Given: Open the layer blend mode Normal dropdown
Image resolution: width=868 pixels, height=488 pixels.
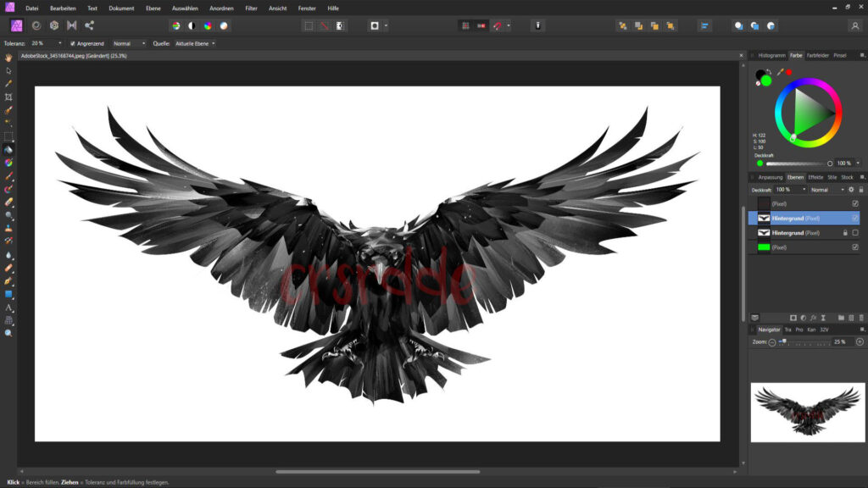Looking at the screenshot, I should [x=827, y=190].
